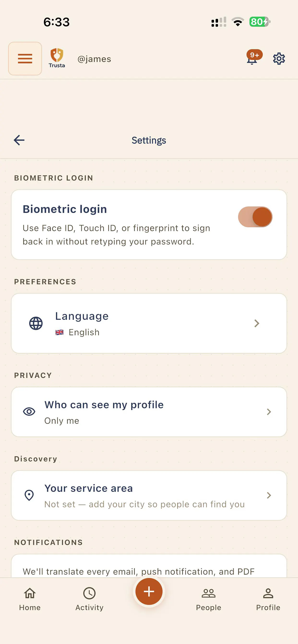Open the Your service area row
Image resolution: width=298 pixels, height=644 pixels.
pos(149,495)
